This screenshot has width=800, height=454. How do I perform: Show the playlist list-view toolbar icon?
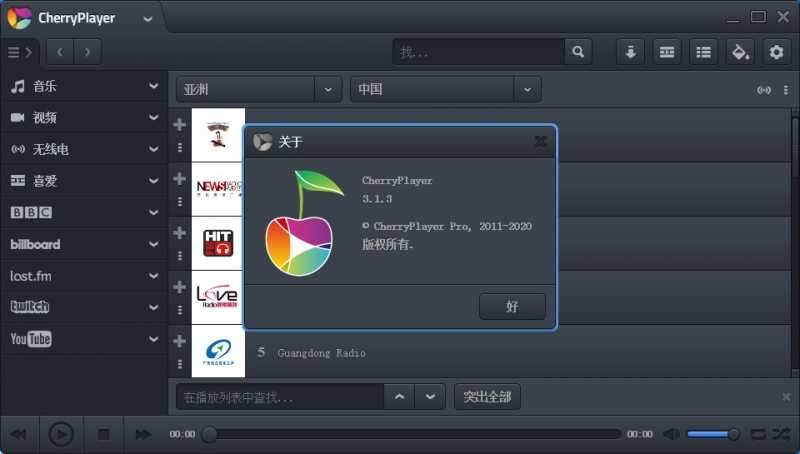(x=704, y=52)
